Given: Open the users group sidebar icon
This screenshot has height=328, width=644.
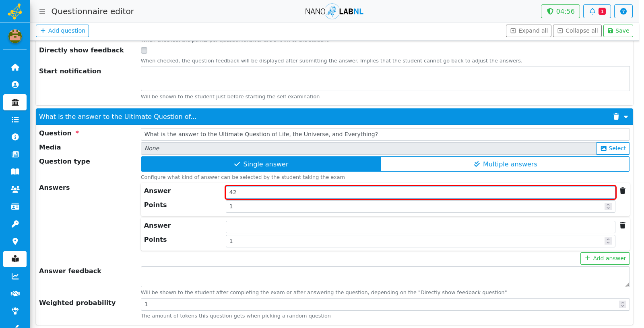Looking at the screenshot, I should click(15, 189).
